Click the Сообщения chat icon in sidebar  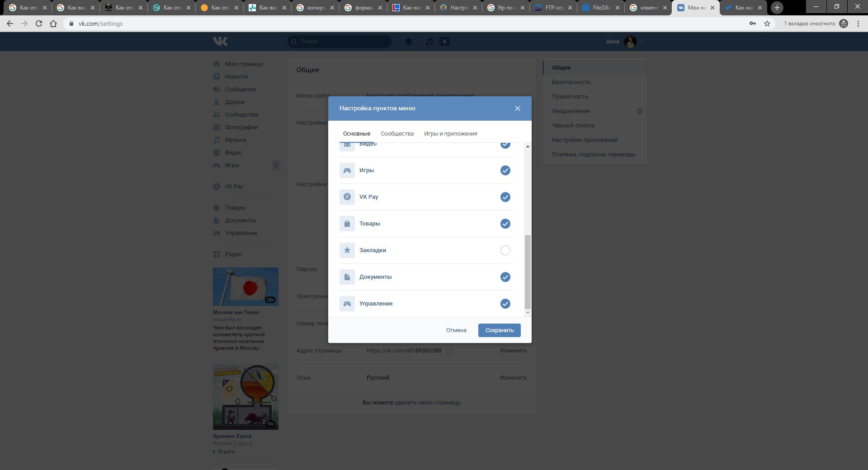tap(217, 89)
